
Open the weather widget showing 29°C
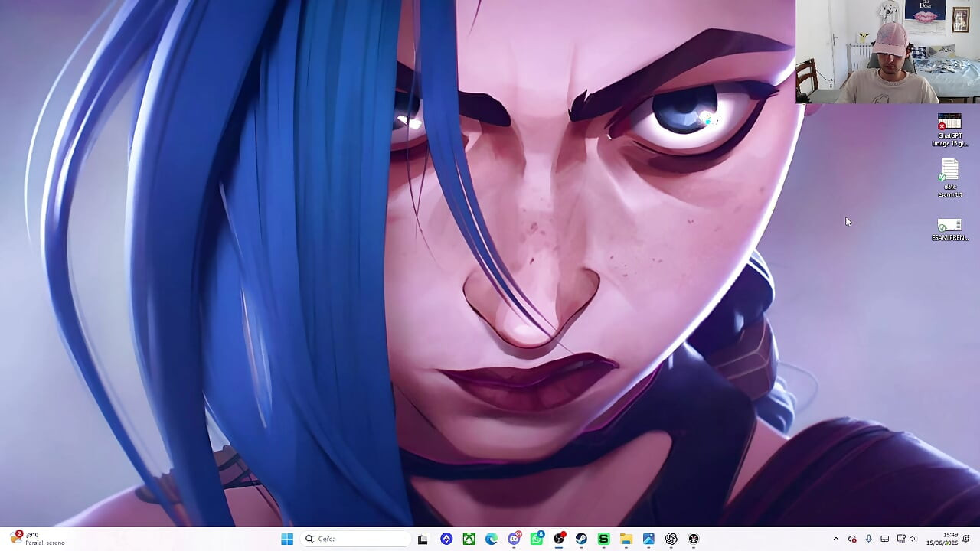point(37,539)
